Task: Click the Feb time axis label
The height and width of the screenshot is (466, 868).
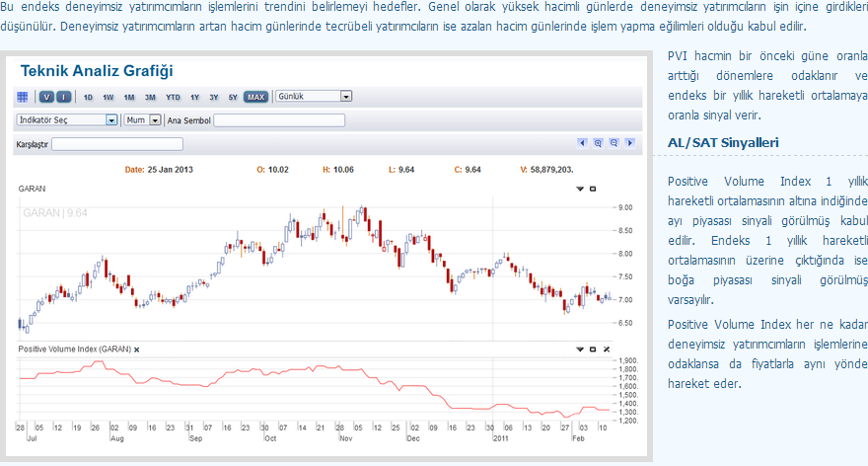Action: [578, 438]
